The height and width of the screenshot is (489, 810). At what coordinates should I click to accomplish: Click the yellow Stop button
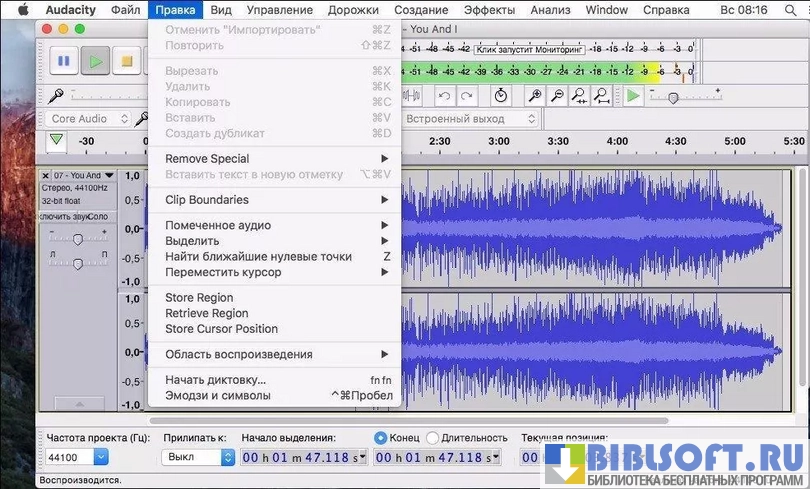point(126,61)
